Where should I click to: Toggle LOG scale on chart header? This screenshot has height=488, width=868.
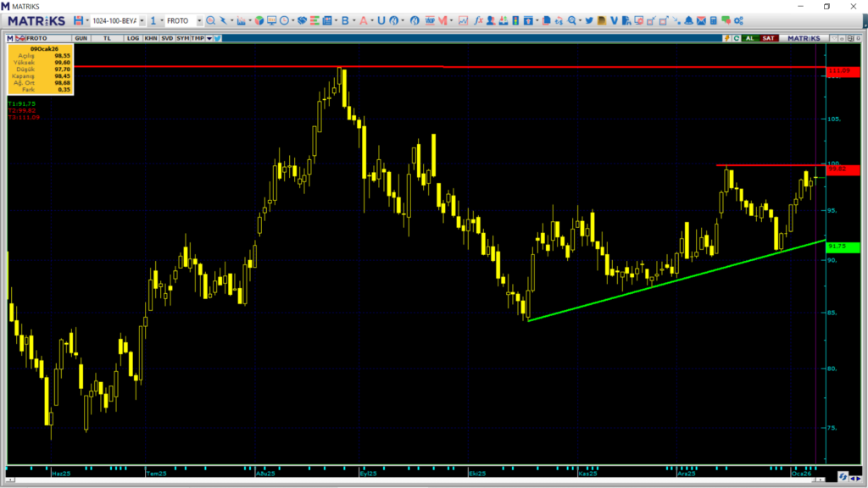[x=132, y=38]
